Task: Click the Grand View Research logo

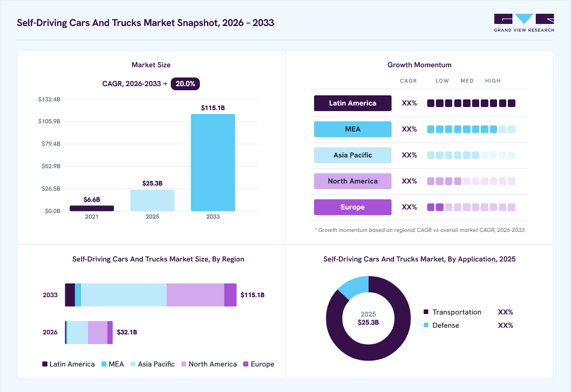Action: tap(524, 22)
